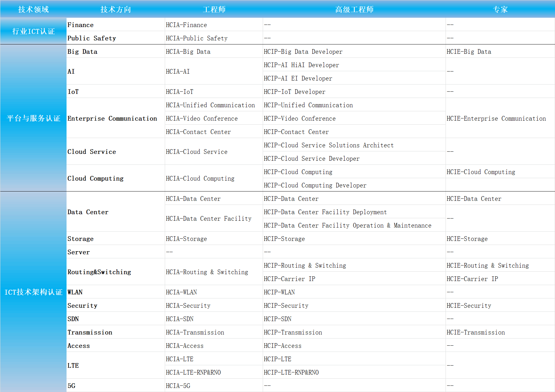This screenshot has width=555, height=392.
Task: Click the 技术领域 column header
Action: coord(33,9)
